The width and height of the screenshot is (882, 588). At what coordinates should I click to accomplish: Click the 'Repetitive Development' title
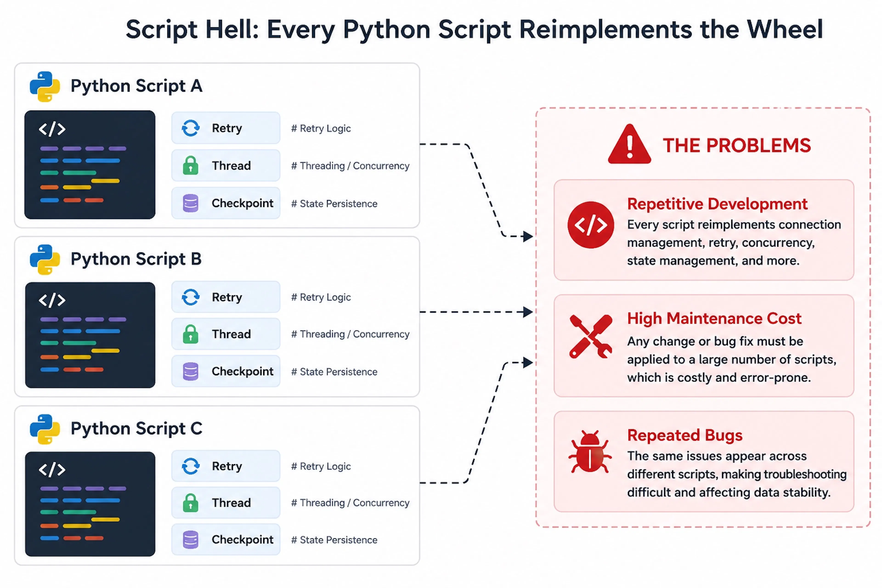[717, 204]
